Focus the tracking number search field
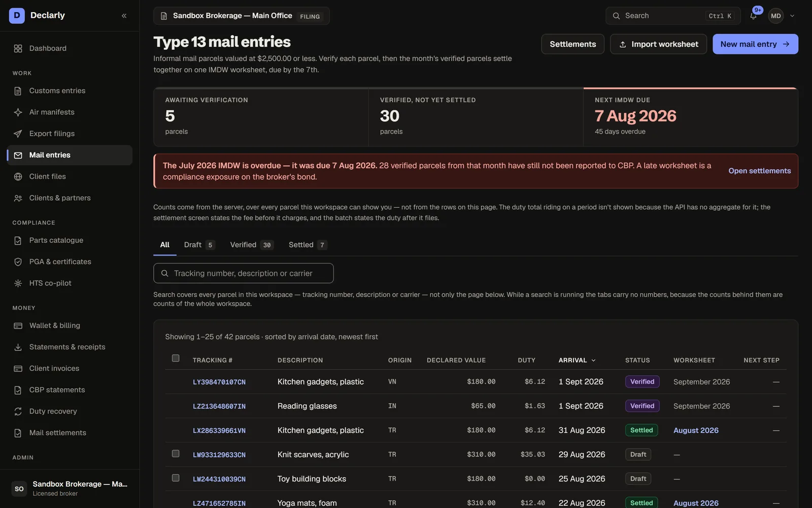Screen dimensions: 812x508 pyautogui.click(x=244, y=273)
